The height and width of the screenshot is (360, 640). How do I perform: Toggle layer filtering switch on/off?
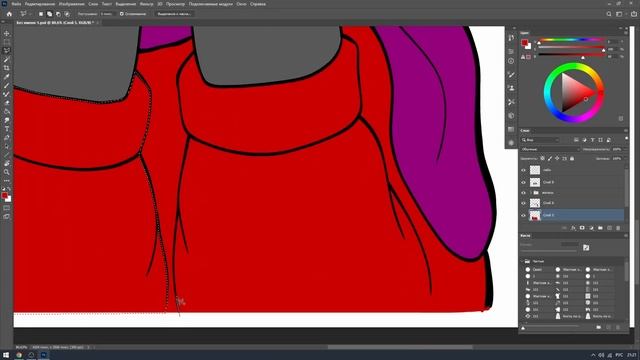pos(627,139)
